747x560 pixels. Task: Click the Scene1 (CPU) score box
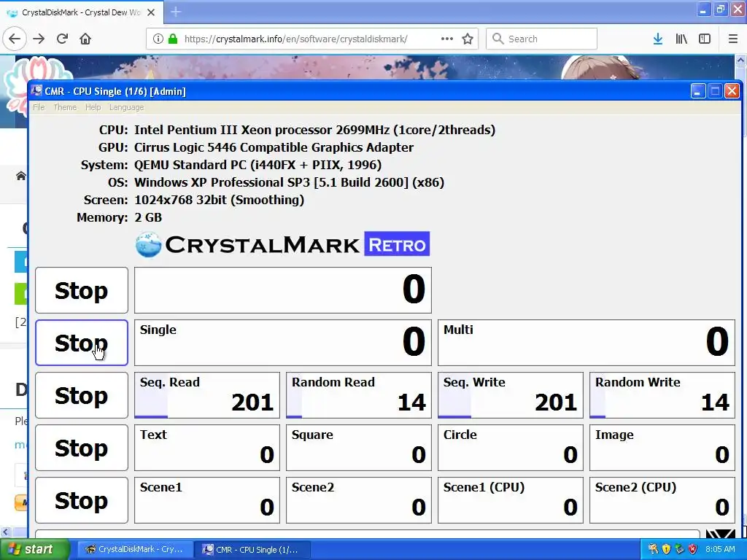click(x=510, y=500)
